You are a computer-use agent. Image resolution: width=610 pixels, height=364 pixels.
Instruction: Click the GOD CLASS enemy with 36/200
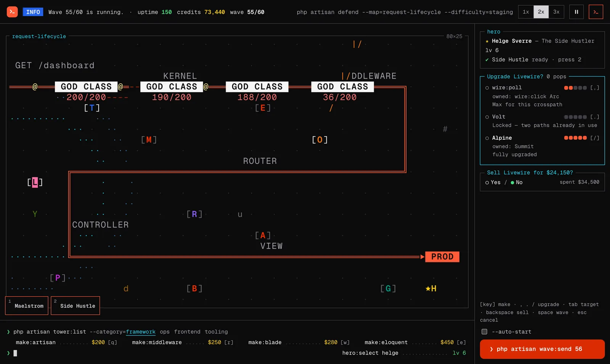tap(342, 87)
